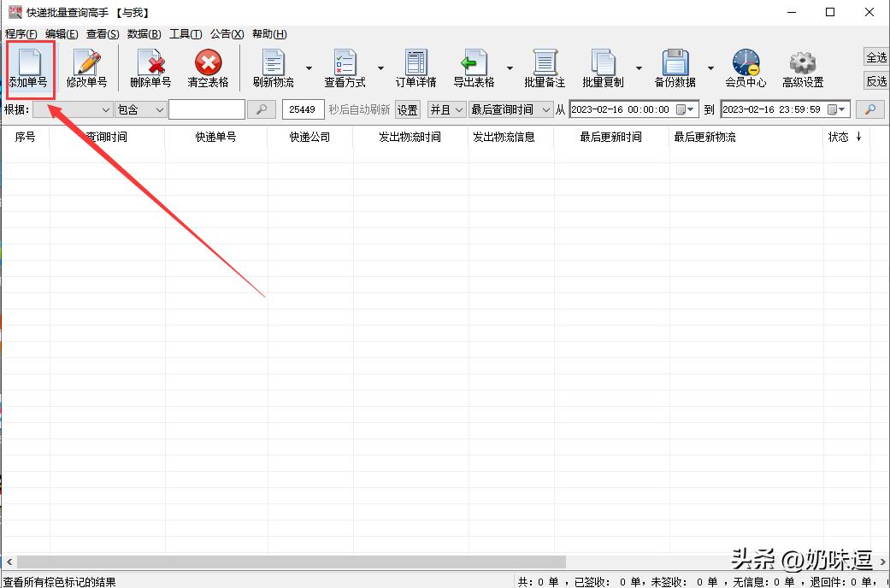The height and width of the screenshot is (588, 890).
Task: Sort by 快递单号 column header
Action: pos(216,137)
